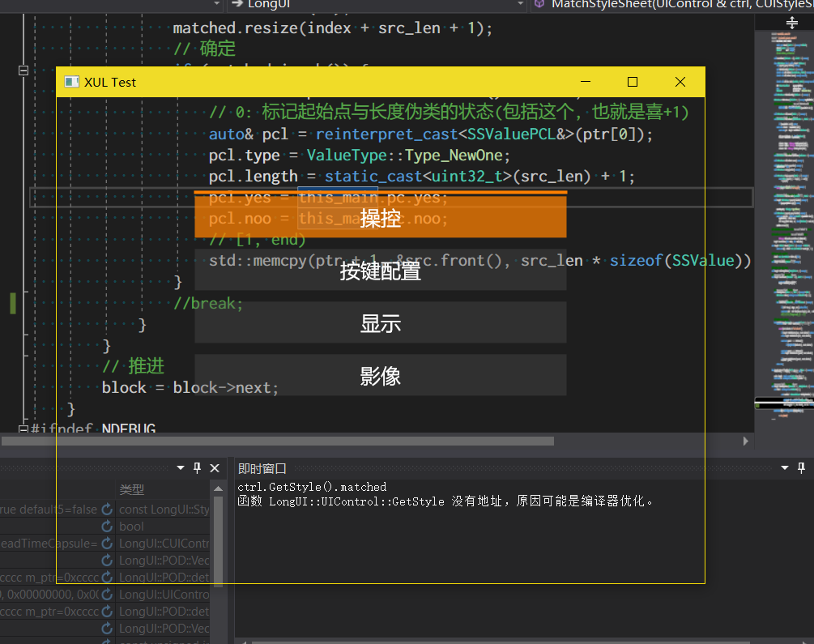Click the watch panel scroll up arrow
814x644 pixels.
tap(219, 488)
